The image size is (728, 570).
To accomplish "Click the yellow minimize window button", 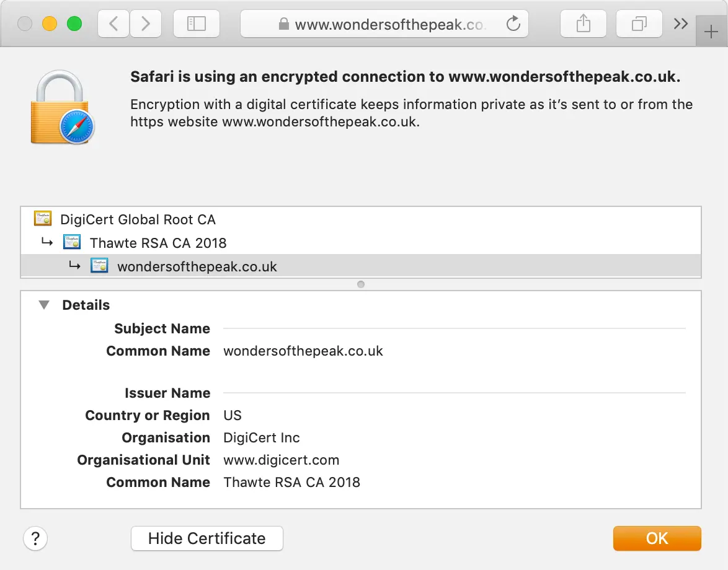I will pyautogui.click(x=50, y=23).
